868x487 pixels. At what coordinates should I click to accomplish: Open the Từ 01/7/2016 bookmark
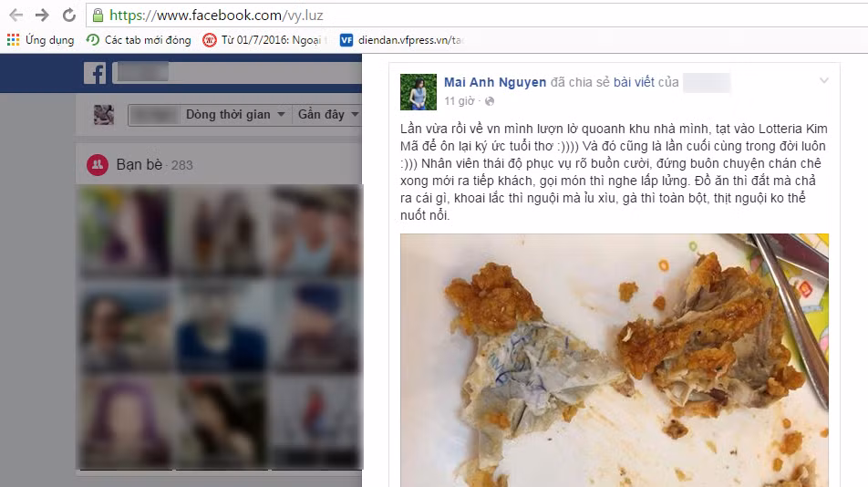pyautogui.click(x=264, y=40)
